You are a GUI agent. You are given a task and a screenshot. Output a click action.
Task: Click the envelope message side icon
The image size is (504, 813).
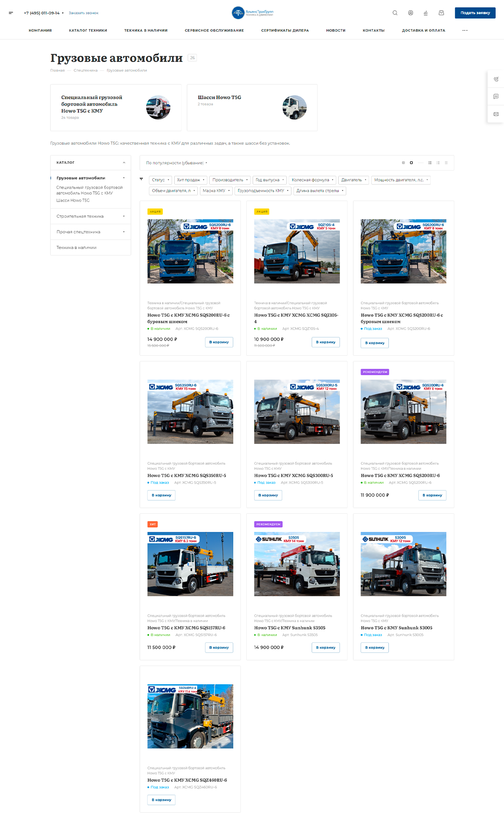tap(496, 114)
